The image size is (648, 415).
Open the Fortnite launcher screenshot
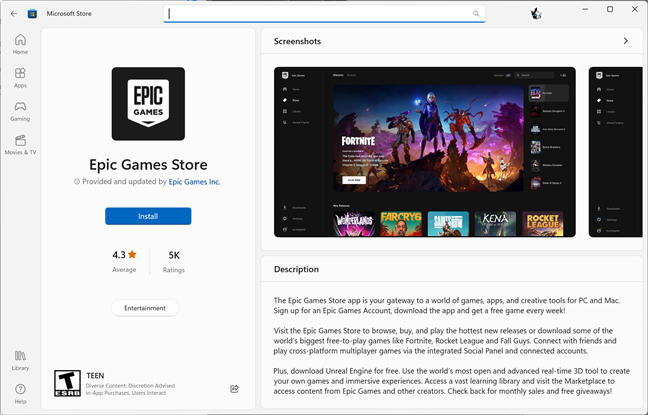pos(425,152)
